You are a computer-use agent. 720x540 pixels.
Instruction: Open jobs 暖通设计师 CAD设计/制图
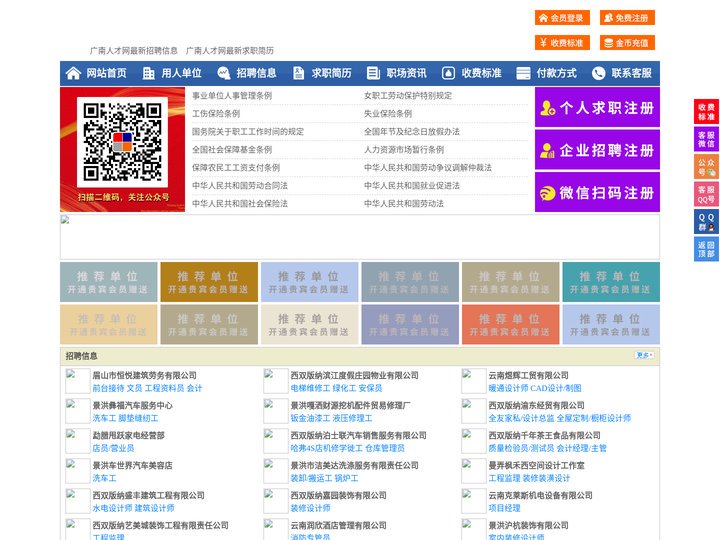[x=535, y=388]
